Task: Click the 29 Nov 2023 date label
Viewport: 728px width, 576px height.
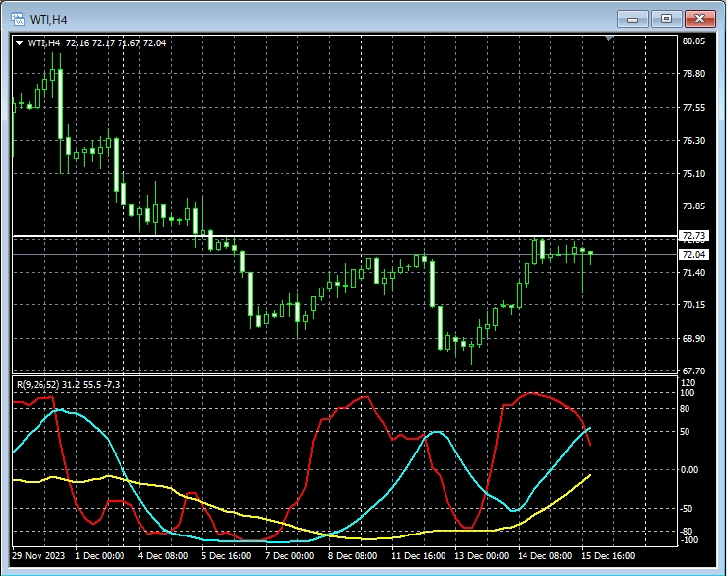Action: 40,556
